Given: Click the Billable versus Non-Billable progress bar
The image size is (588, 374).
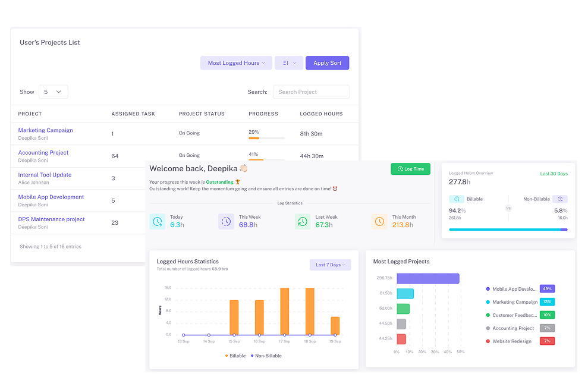Looking at the screenshot, I should click(x=508, y=230).
